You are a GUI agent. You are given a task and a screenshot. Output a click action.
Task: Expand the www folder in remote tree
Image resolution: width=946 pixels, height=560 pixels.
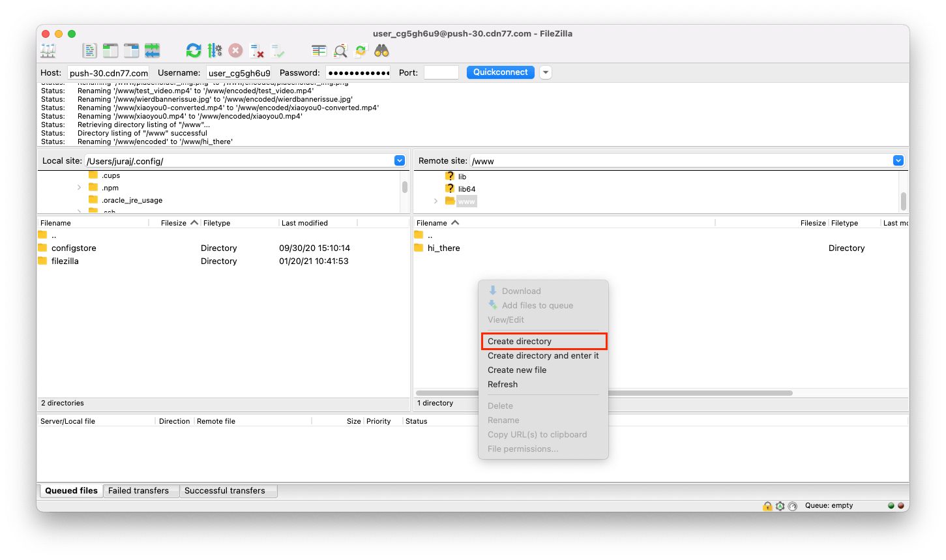436,201
